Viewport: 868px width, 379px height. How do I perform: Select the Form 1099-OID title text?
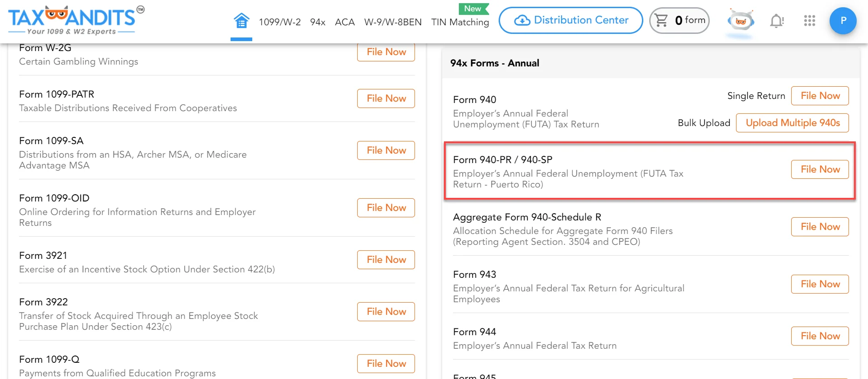pos(54,198)
